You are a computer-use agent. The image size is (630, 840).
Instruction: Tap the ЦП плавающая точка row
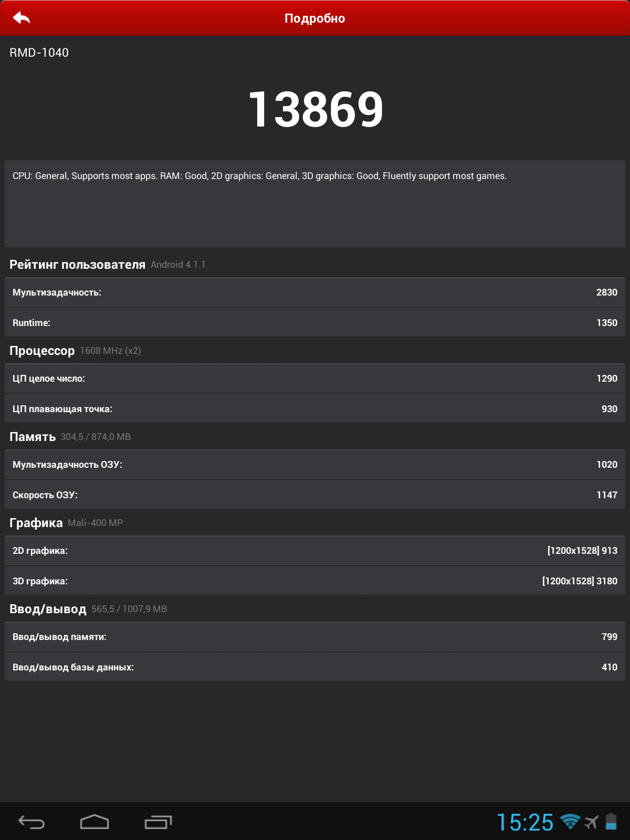[315, 409]
